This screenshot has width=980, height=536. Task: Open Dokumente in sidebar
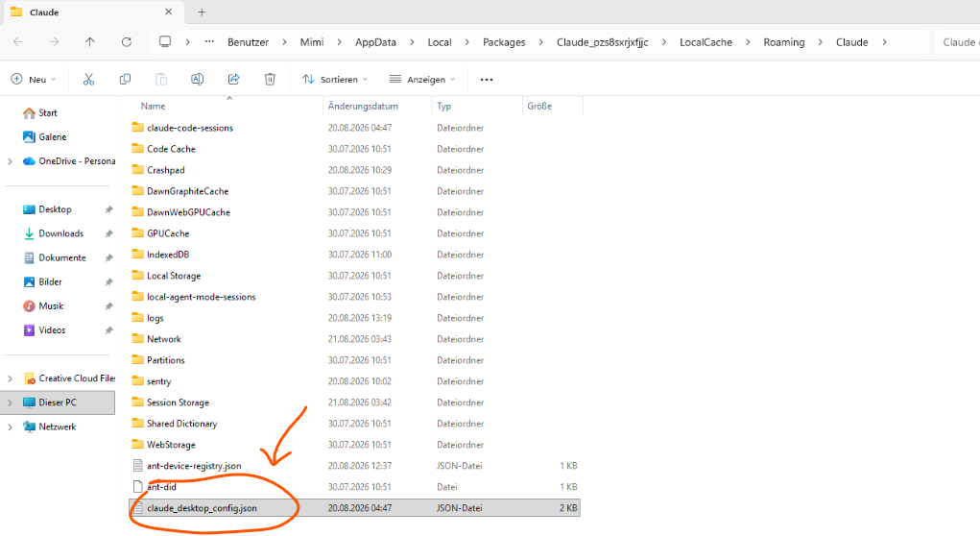click(x=61, y=257)
